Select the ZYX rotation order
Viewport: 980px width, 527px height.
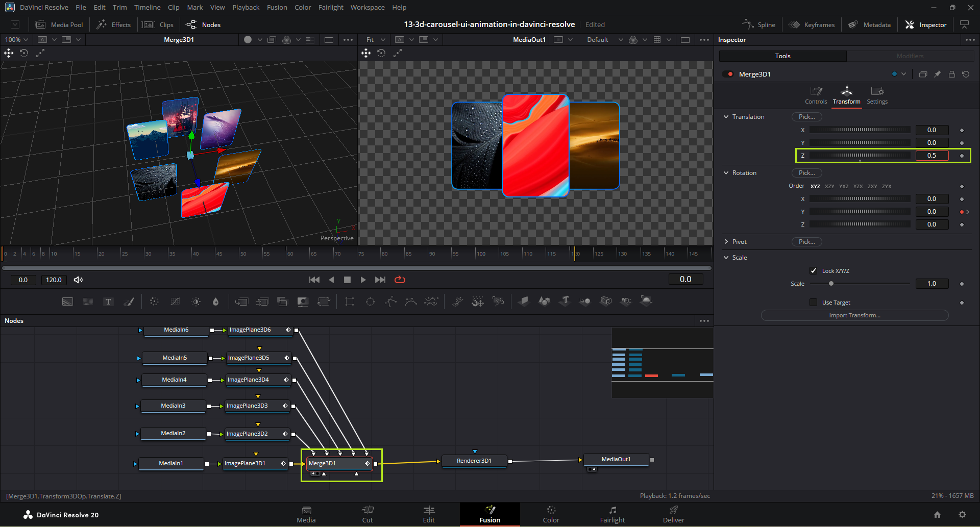tap(887, 186)
